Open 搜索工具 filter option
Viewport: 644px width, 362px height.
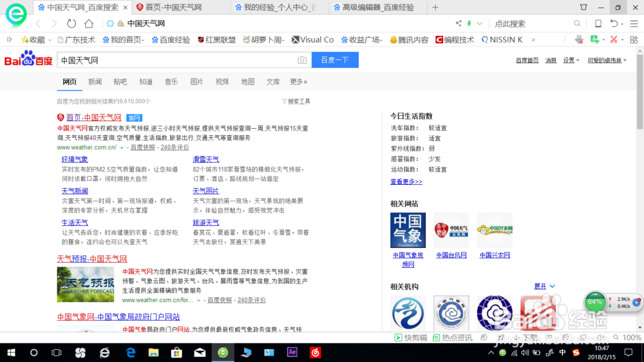(x=296, y=102)
